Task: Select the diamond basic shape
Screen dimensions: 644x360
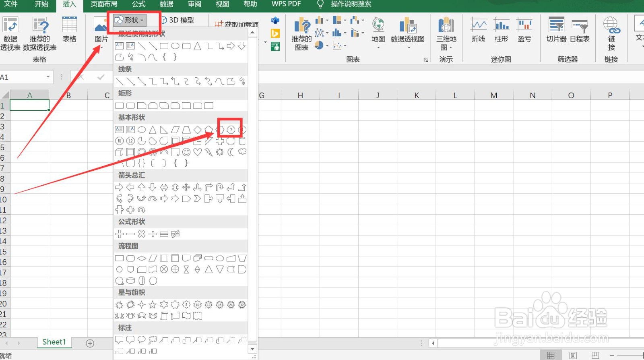Action: pos(197,130)
